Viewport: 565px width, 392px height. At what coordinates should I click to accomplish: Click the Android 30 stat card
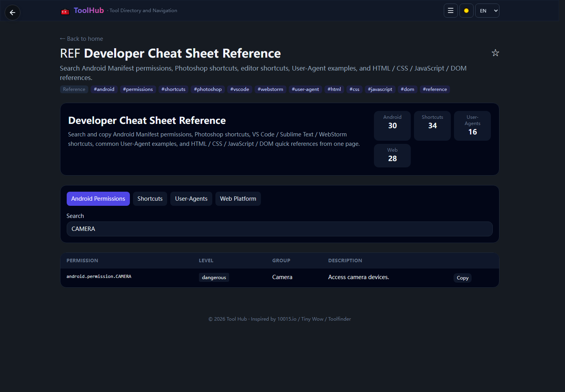pyautogui.click(x=392, y=126)
